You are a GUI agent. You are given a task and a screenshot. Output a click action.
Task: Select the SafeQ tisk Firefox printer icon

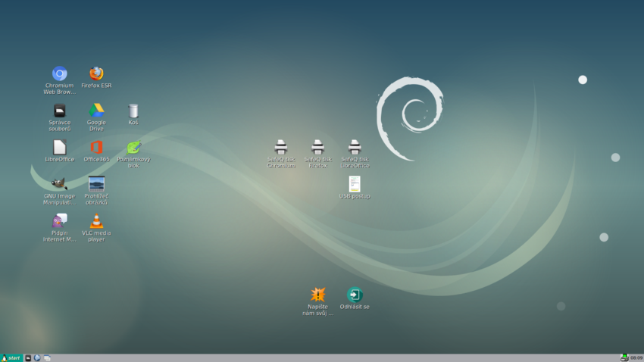[x=317, y=148]
